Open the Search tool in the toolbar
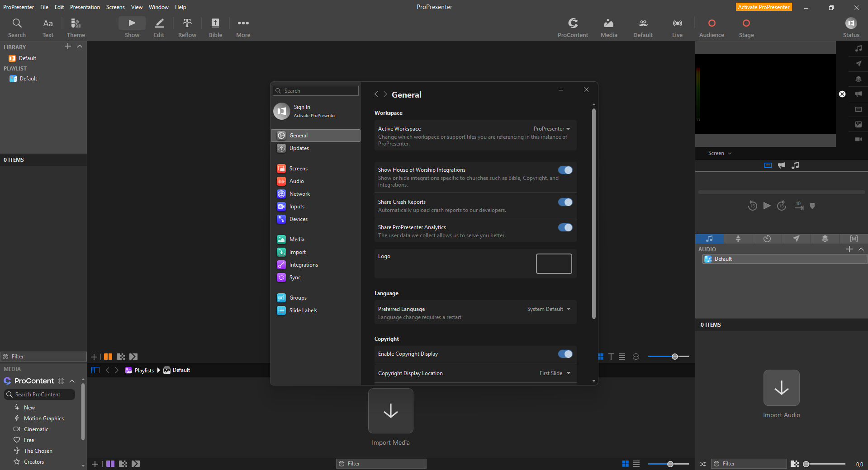The width and height of the screenshot is (868, 470). tap(17, 28)
